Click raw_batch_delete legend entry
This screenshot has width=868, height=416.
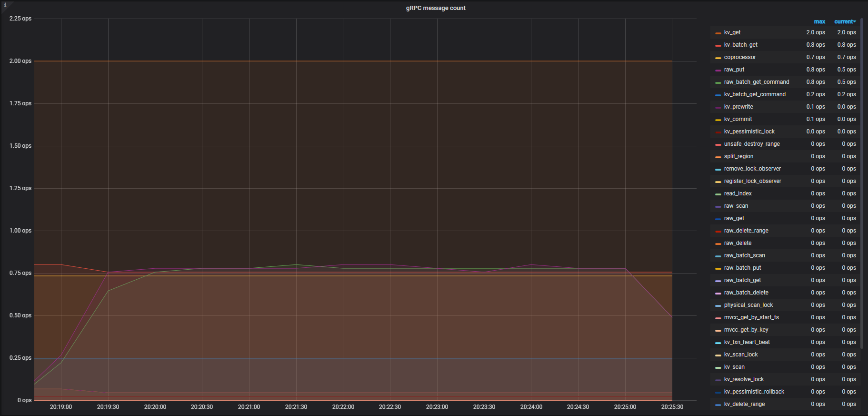point(746,293)
